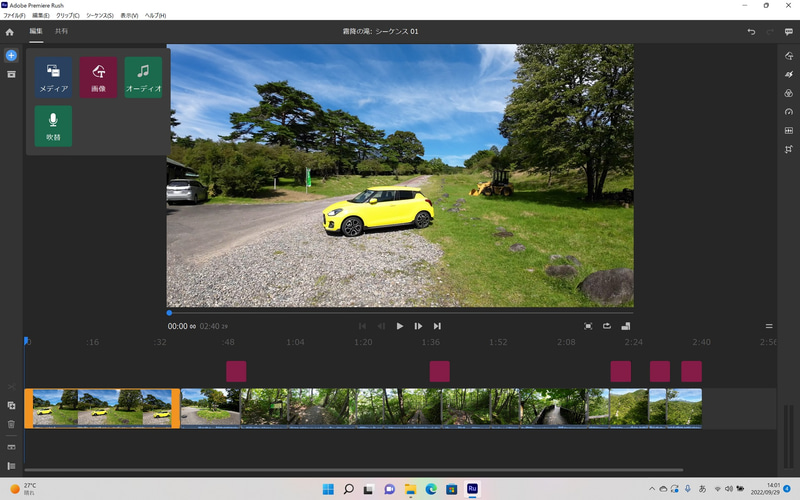Add audio with the オーディオ tile
The image size is (800, 500).
click(x=143, y=77)
